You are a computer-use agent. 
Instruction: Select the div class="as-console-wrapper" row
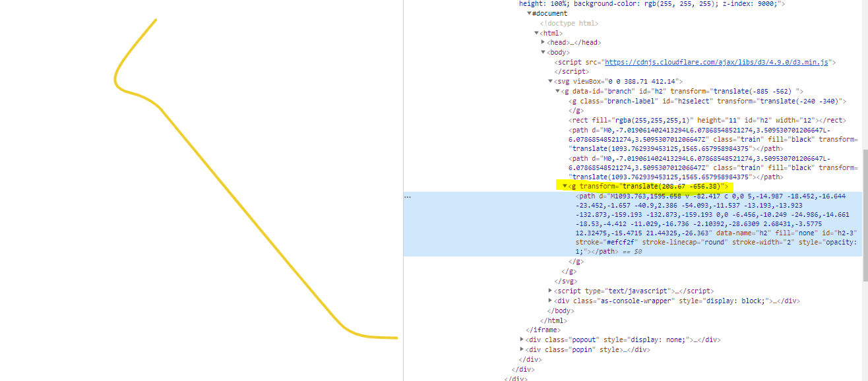point(677,301)
